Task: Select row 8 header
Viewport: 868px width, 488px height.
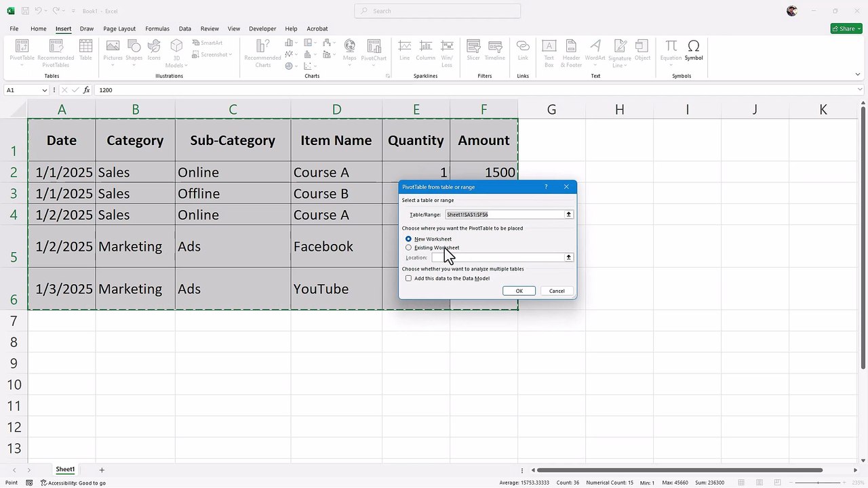Action: [14, 342]
